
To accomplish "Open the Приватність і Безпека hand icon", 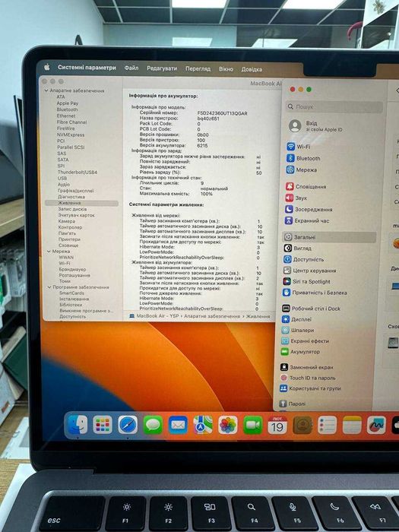I will tap(287, 293).
